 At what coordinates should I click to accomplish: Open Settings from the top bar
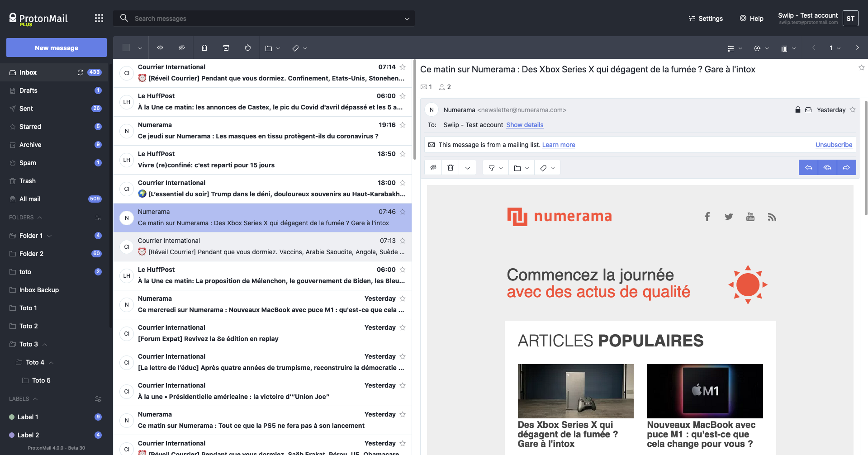(706, 19)
